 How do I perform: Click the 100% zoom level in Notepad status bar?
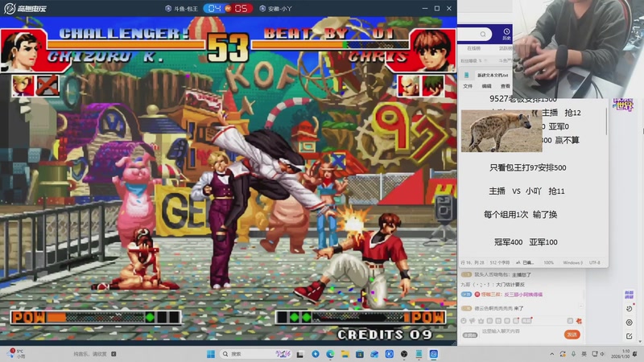pyautogui.click(x=549, y=262)
